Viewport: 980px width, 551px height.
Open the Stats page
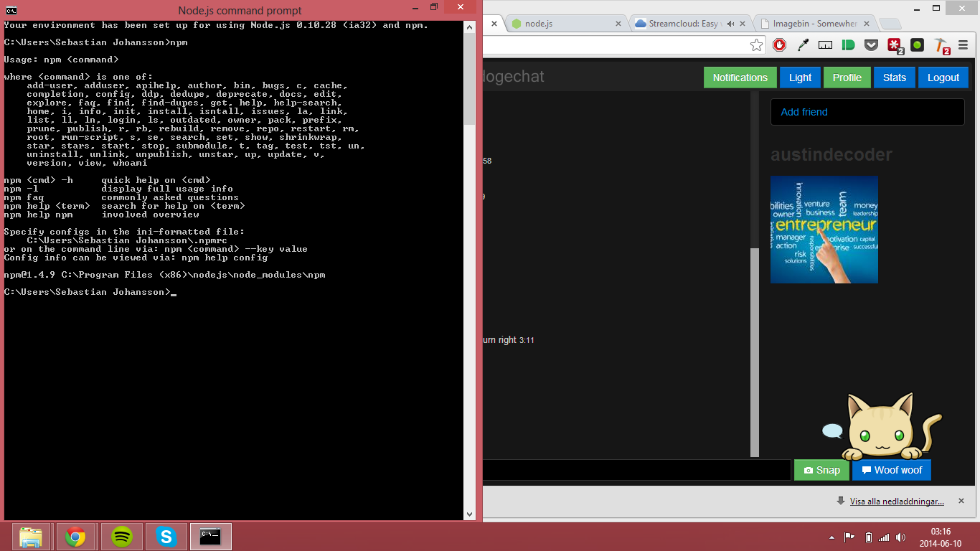(x=894, y=77)
